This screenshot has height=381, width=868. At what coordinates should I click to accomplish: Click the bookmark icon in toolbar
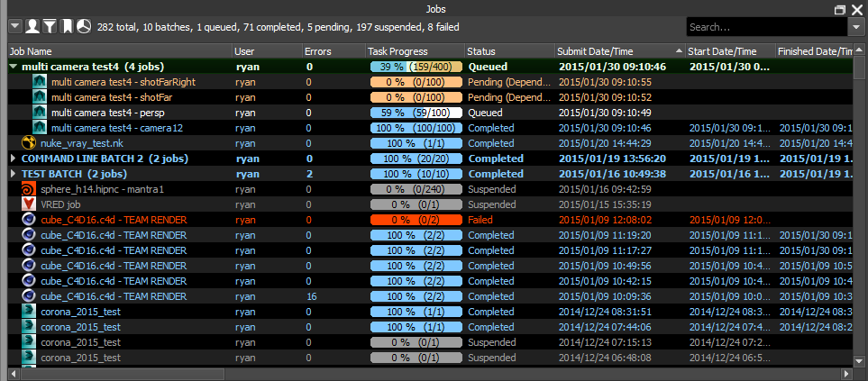click(x=67, y=27)
